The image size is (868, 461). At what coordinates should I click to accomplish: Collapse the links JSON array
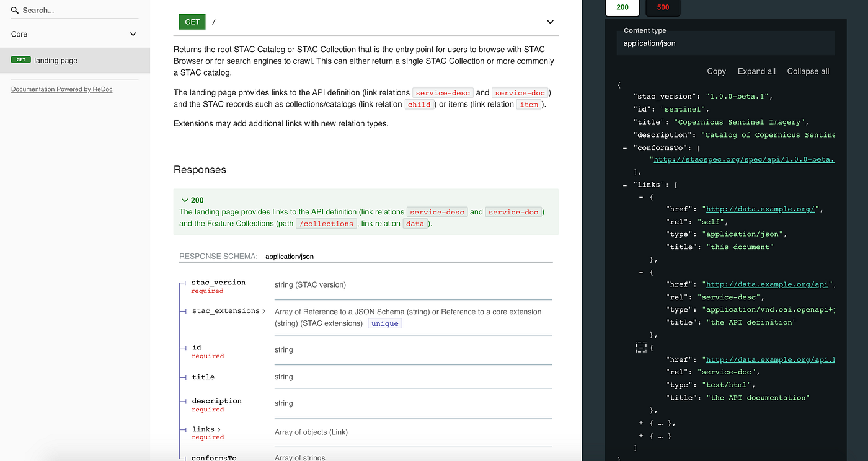tap(624, 185)
